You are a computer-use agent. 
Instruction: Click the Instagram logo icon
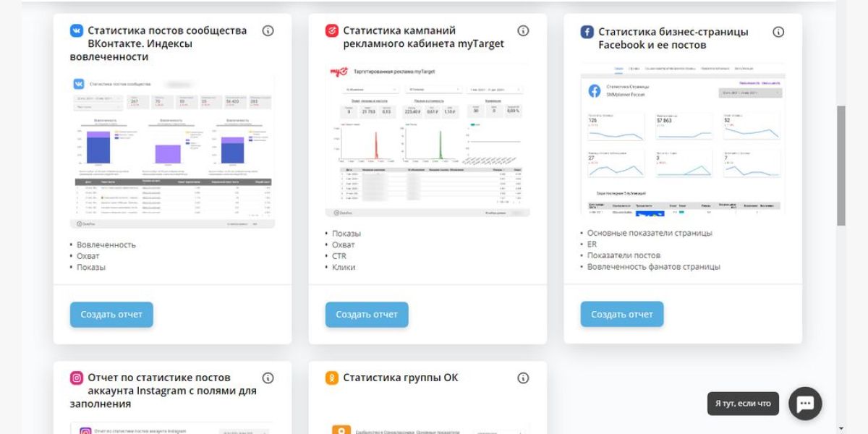[x=77, y=378]
